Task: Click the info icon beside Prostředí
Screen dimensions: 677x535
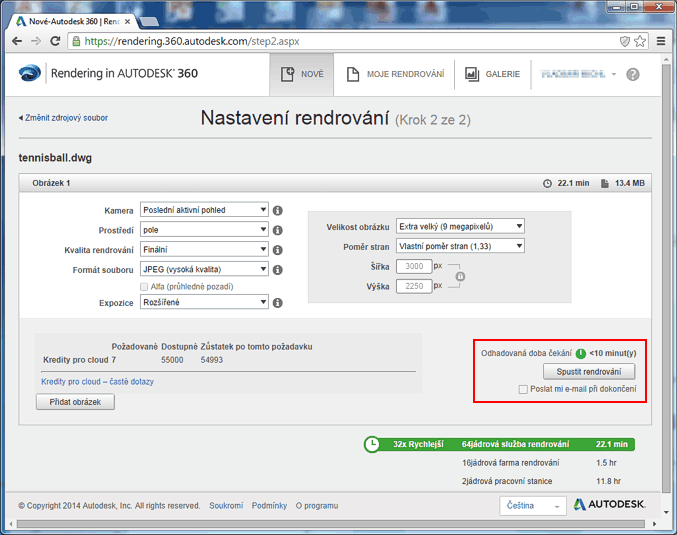Action: click(278, 230)
